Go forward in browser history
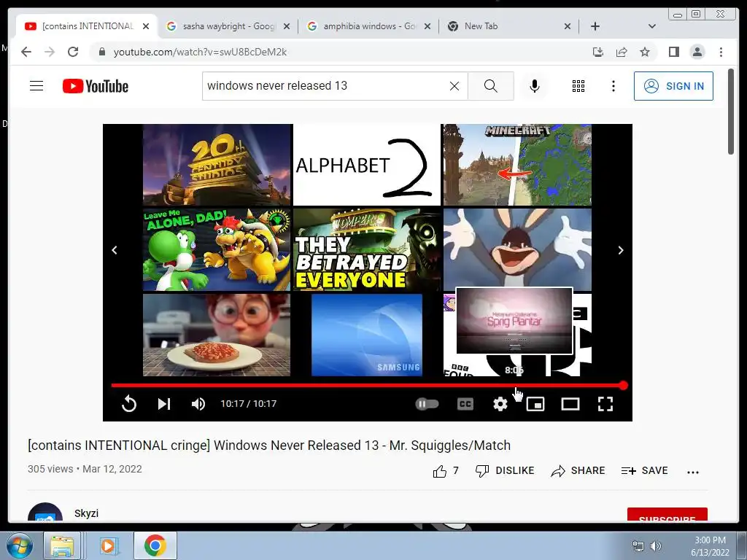This screenshot has width=747, height=560. pos(50,52)
